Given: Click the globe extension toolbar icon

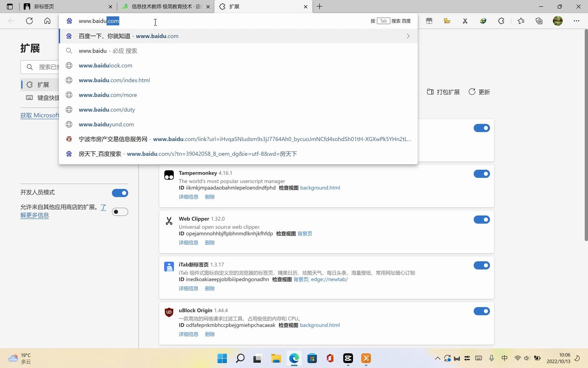Looking at the screenshot, I should pos(483,21).
